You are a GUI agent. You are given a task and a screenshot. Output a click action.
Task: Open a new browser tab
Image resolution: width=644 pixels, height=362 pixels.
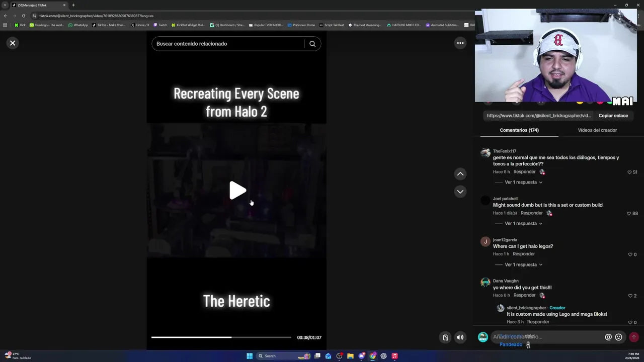tap(73, 5)
